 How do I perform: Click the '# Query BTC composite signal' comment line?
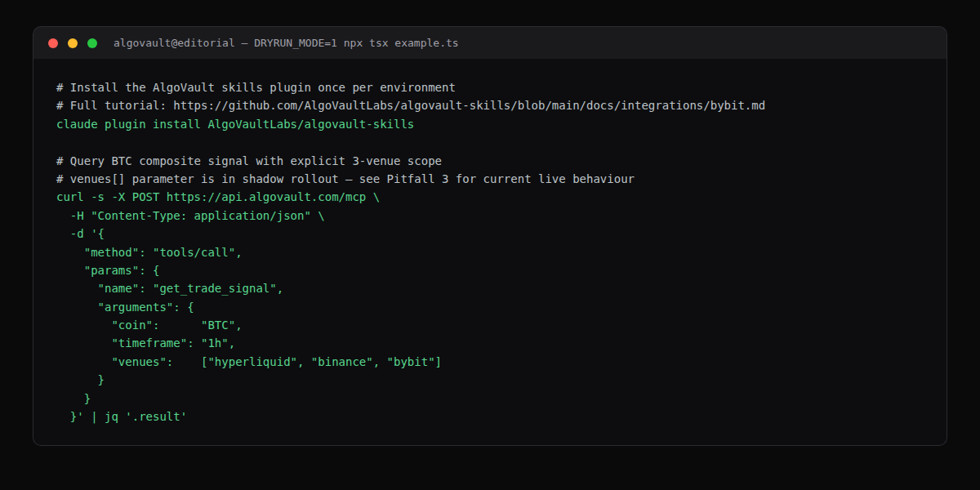click(x=249, y=161)
